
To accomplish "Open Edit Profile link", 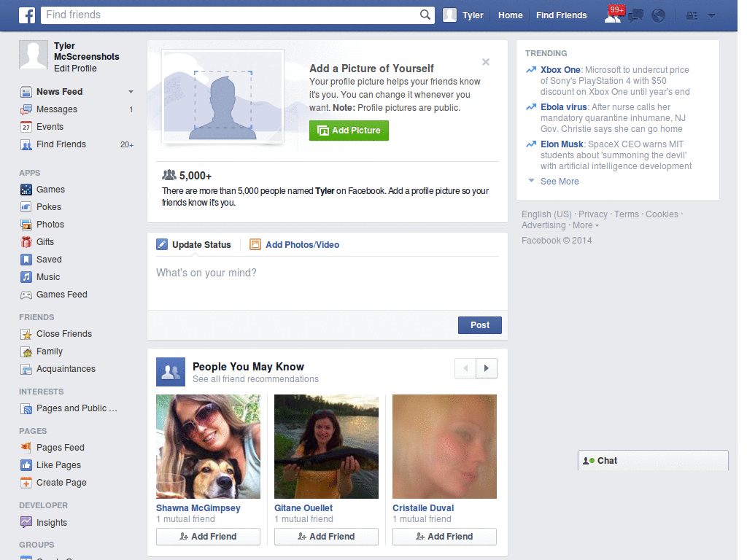I will 75,69.
